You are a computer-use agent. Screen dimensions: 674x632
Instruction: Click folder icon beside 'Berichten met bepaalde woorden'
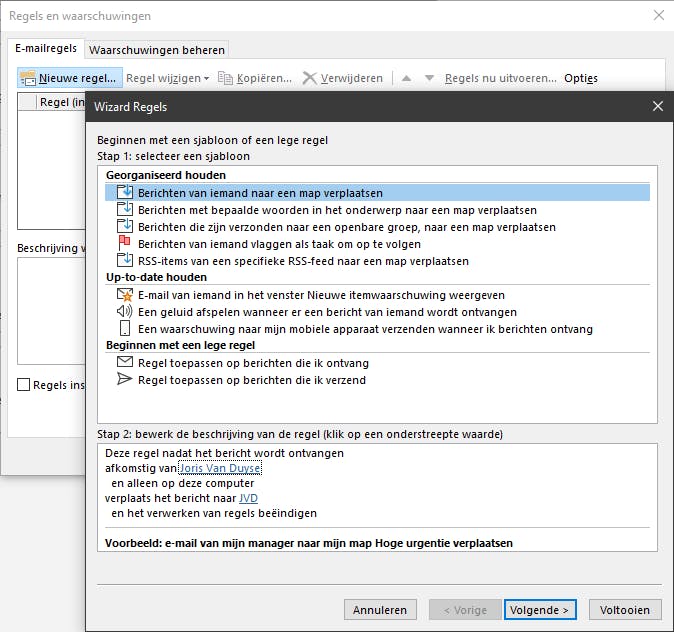click(125, 209)
